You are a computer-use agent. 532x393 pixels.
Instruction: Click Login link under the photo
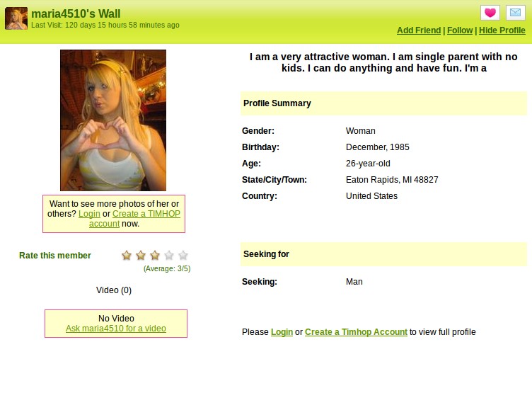pyautogui.click(x=89, y=214)
